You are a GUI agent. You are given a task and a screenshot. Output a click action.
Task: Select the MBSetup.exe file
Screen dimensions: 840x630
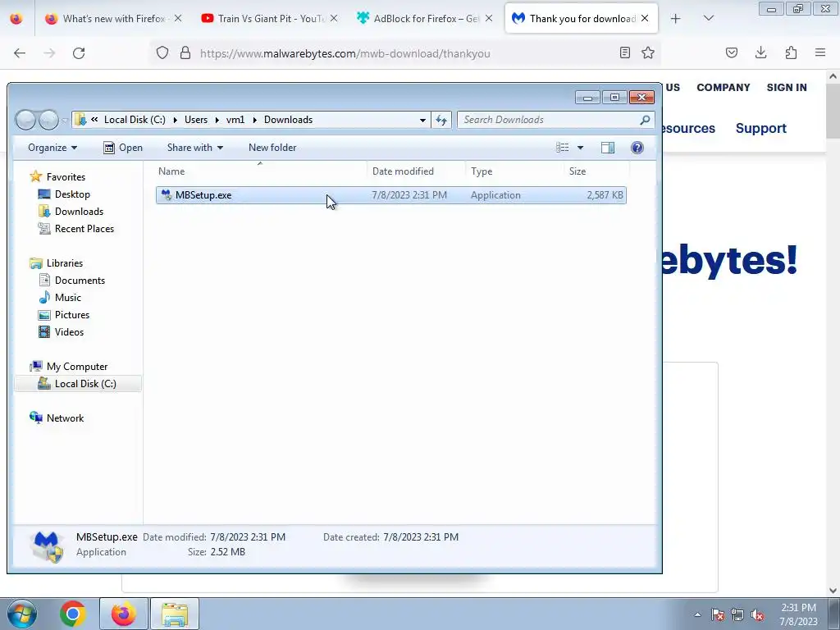(x=391, y=195)
